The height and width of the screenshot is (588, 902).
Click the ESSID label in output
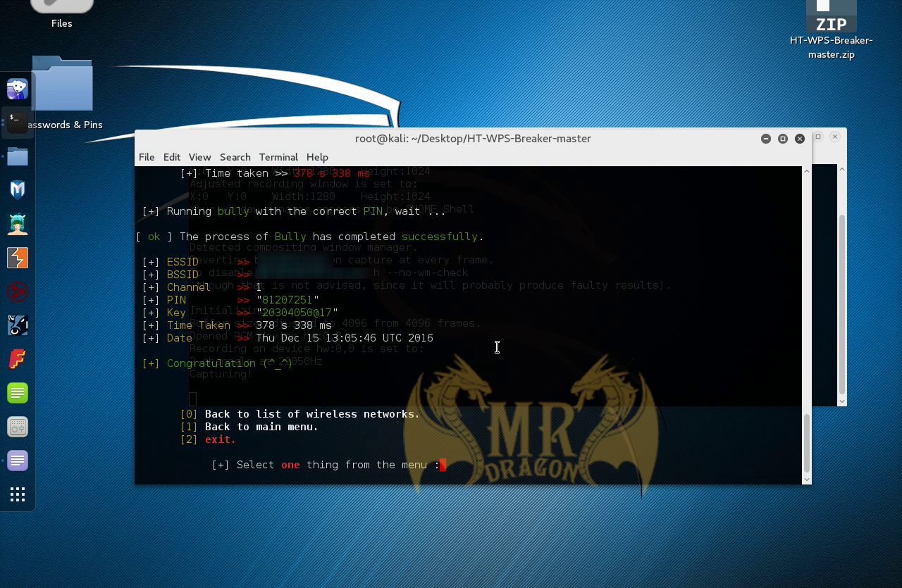[x=183, y=262]
